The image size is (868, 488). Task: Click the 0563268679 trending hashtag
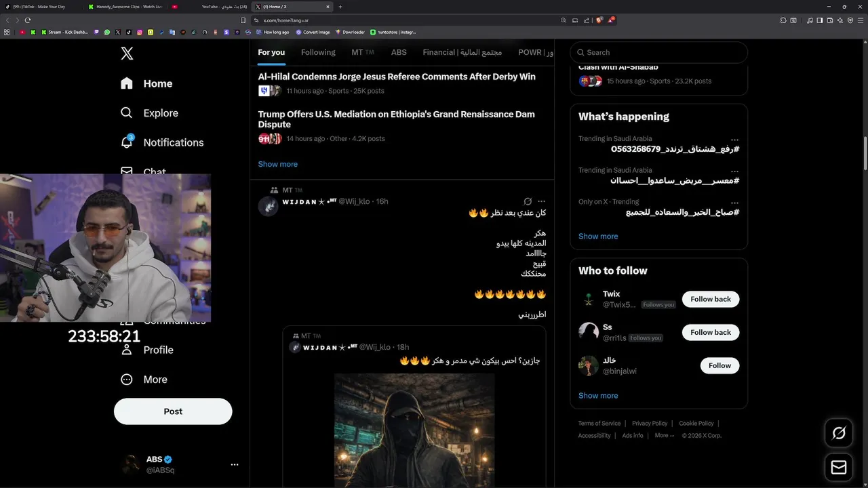click(675, 149)
